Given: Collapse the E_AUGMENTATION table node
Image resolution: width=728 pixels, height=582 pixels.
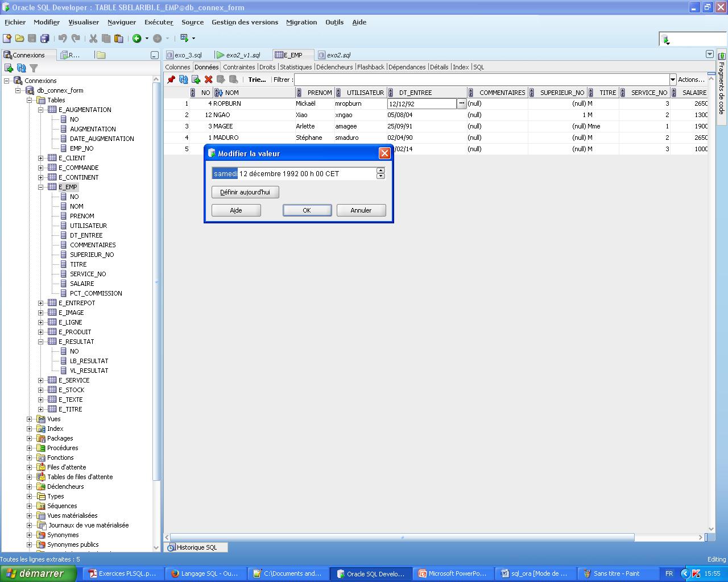Looking at the screenshot, I should click(x=40, y=110).
